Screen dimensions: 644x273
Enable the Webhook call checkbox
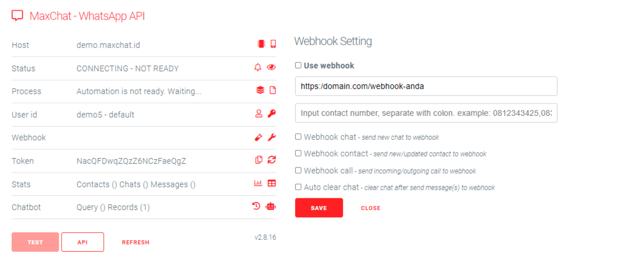pos(298,171)
